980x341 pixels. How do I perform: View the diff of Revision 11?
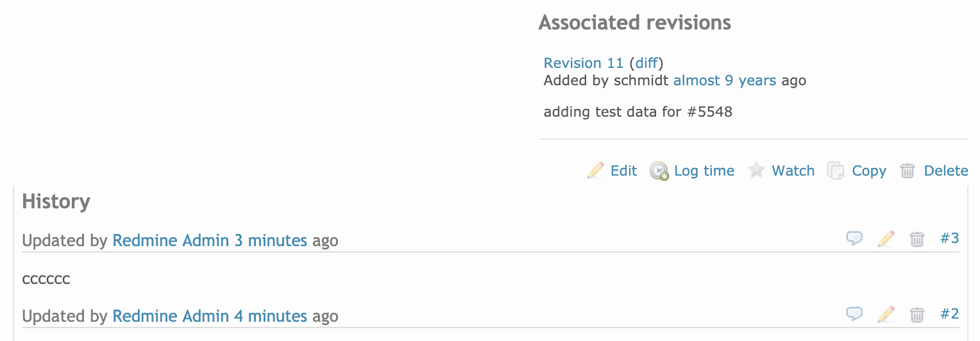[646, 63]
